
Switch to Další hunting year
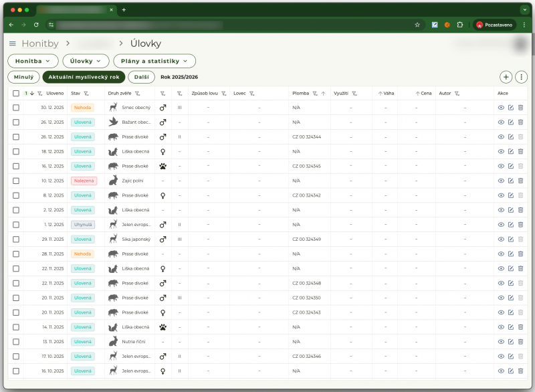pyautogui.click(x=142, y=77)
